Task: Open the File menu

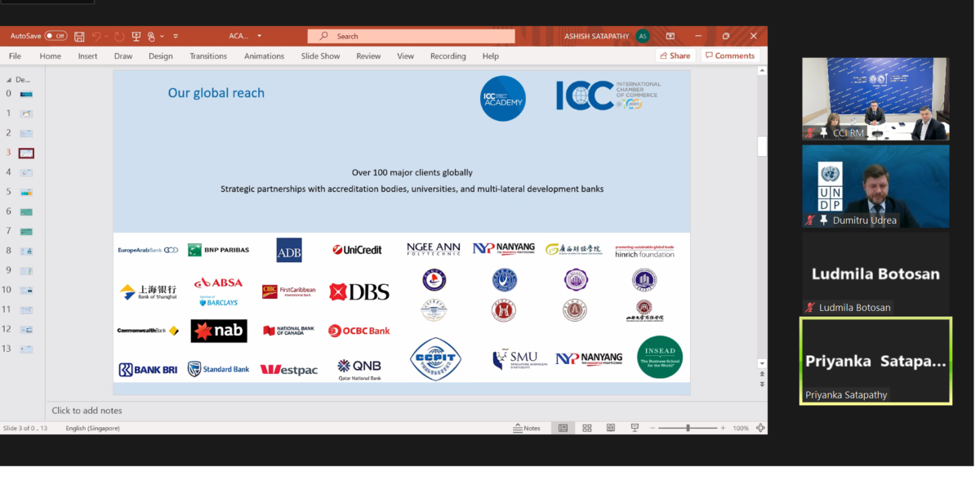Action: (x=15, y=56)
